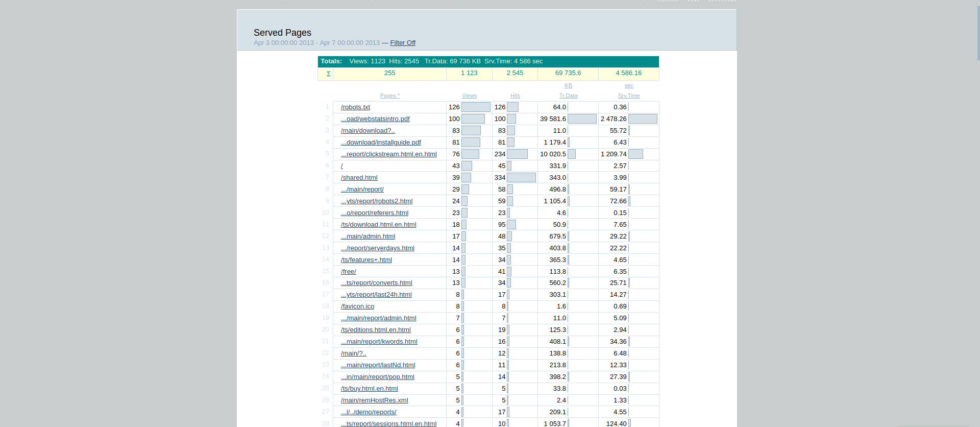Click the Tr.Data bar for webstatsintro.pdf
Image resolution: width=980 pixels, height=427 pixels.
click(582, 119)
